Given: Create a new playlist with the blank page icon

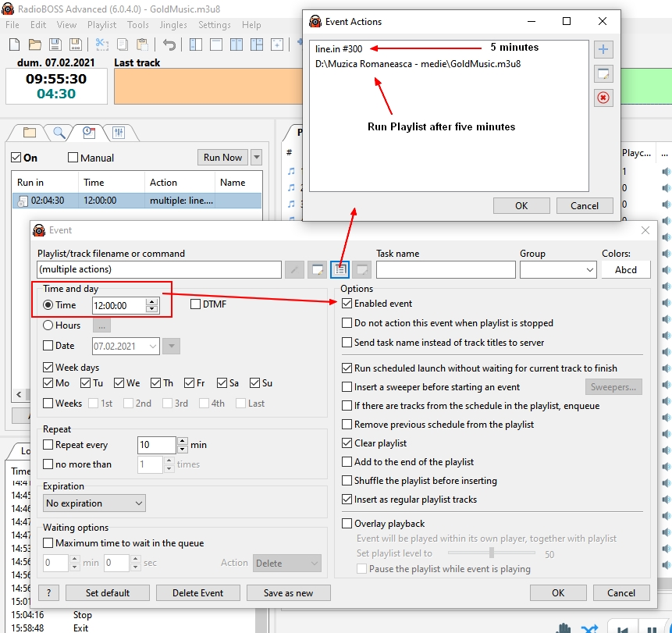Looking at the screenshot, I should 15,44.
